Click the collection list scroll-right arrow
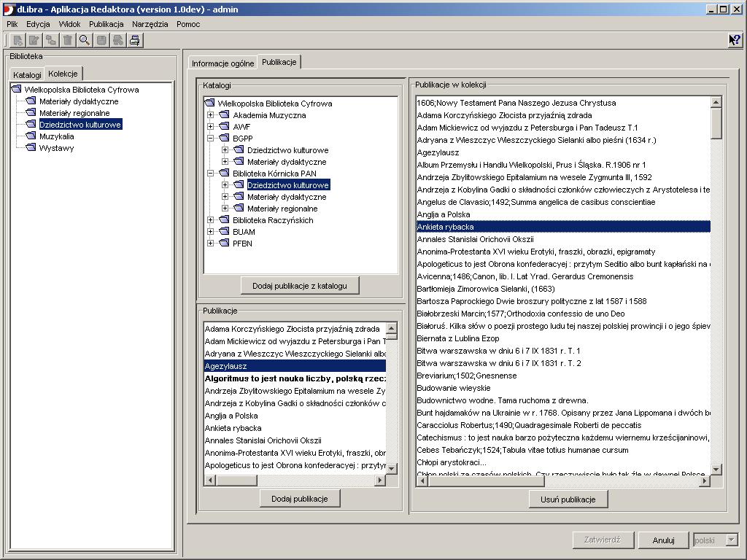 [705, 481]
